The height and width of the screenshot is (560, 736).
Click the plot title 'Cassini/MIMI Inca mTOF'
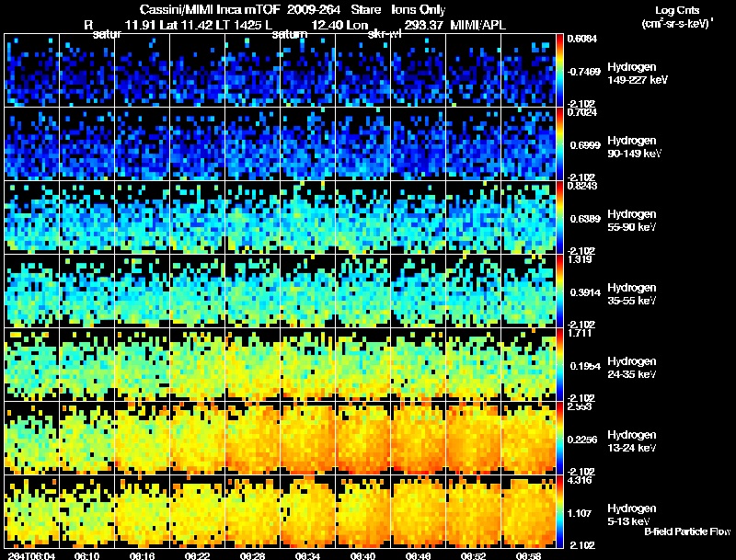coord(210,9)
